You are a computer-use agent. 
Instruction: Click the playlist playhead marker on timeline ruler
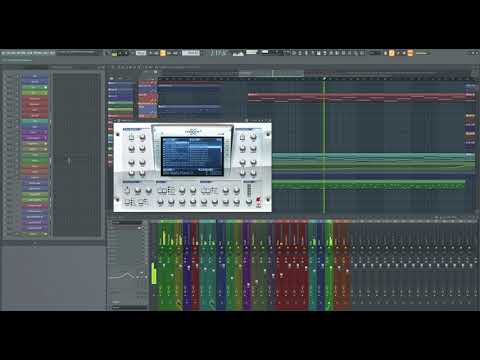324,79
